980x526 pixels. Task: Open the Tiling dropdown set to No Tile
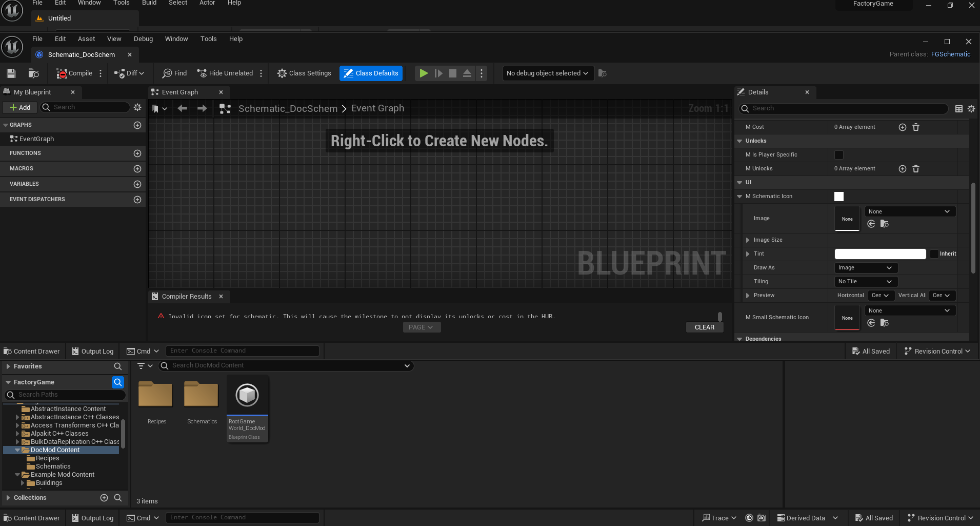coord(865,281)
